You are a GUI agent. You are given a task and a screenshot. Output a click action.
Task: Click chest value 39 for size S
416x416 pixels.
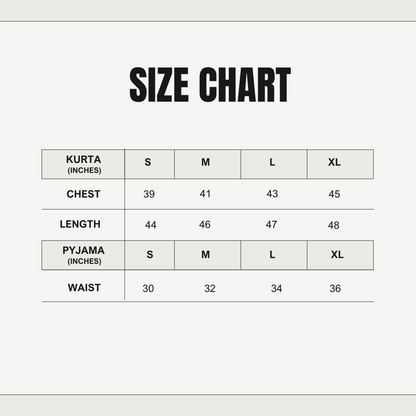pos(149,194)
